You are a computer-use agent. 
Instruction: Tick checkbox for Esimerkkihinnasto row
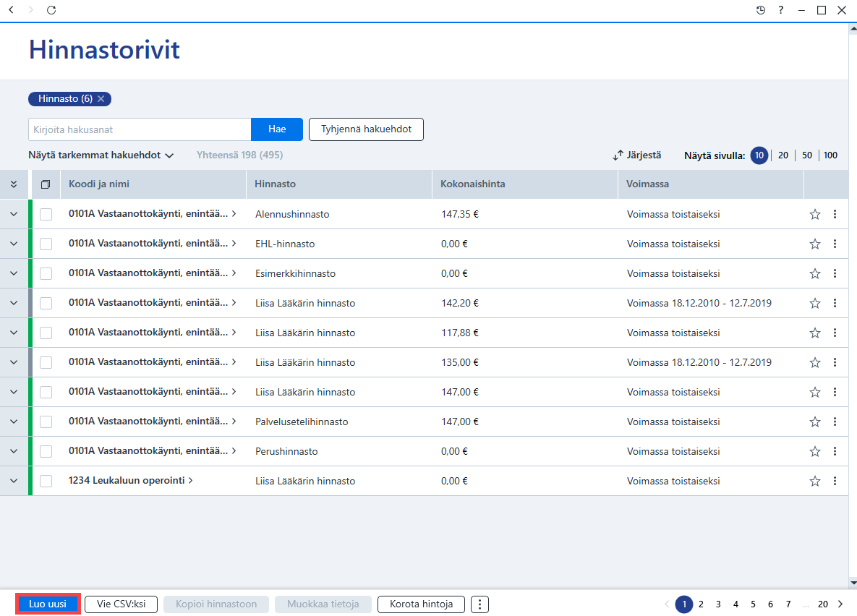[x=46, y=273]
